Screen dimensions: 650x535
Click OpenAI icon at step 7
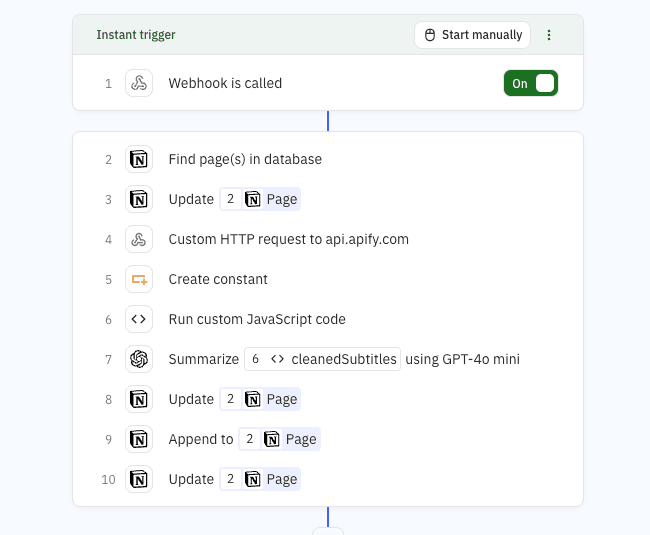[139, 359]
